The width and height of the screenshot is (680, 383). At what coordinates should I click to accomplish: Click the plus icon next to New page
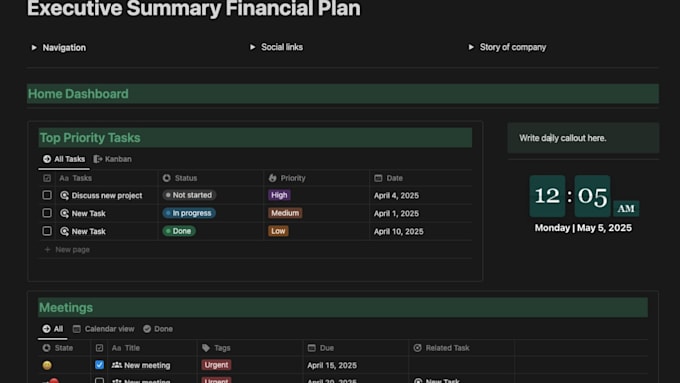point(47,249)
